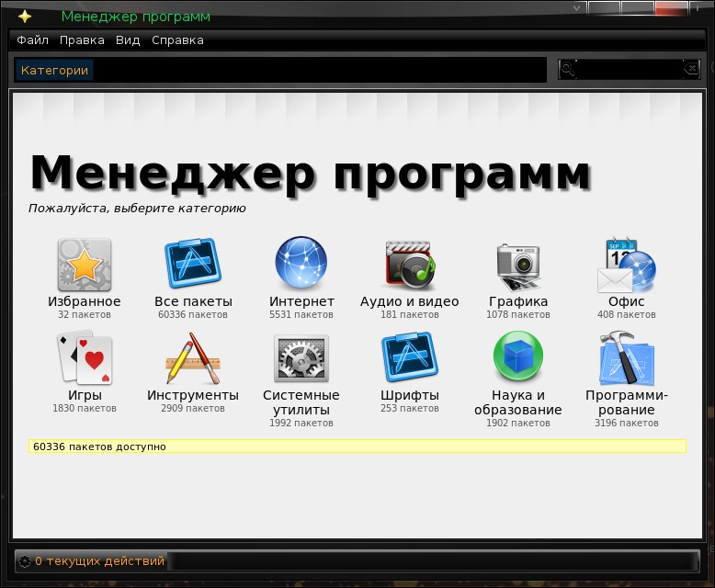The image size is (715, 588).
Task: Click the Наука и образование label
Action: tap(518, 402)
